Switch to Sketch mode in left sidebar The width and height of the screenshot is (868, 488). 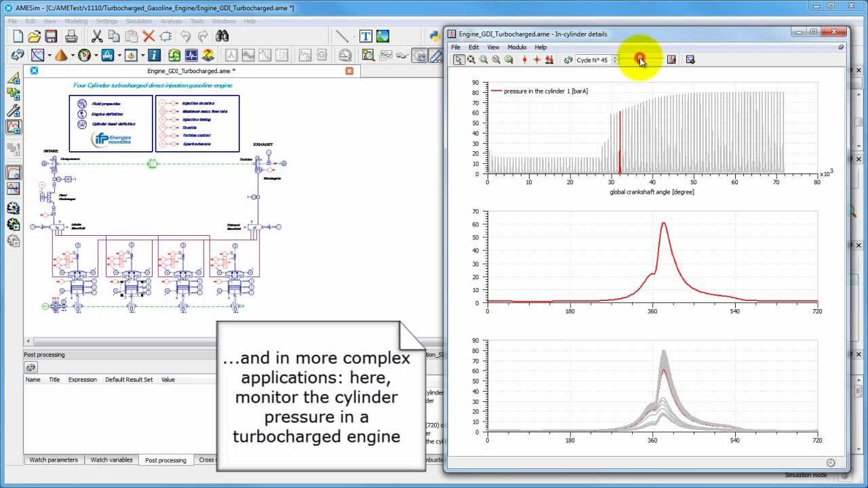point(14,79)
